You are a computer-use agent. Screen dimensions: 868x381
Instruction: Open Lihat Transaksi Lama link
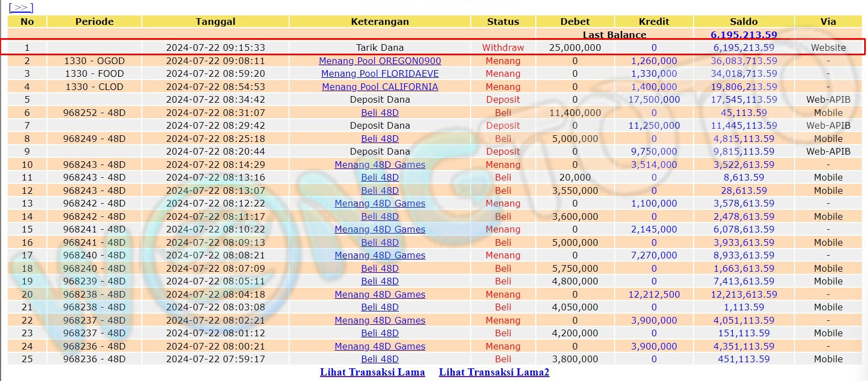(372, 372)
